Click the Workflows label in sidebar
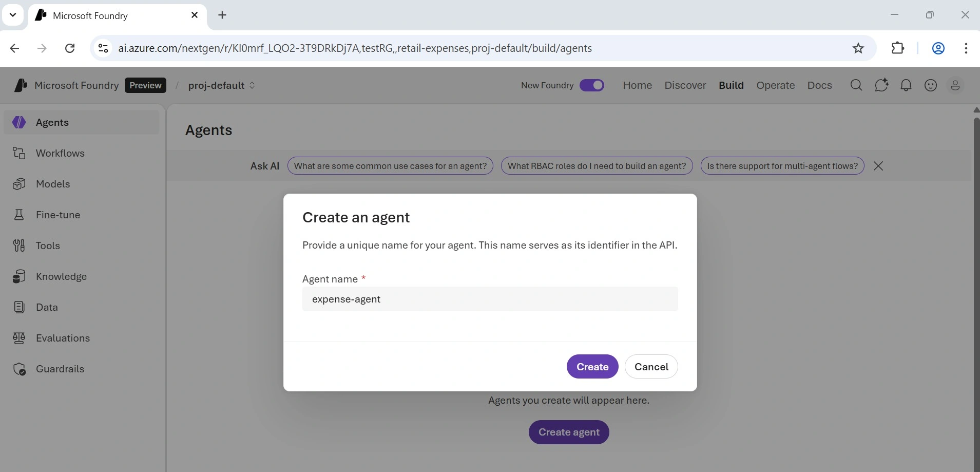 point(60,153)
